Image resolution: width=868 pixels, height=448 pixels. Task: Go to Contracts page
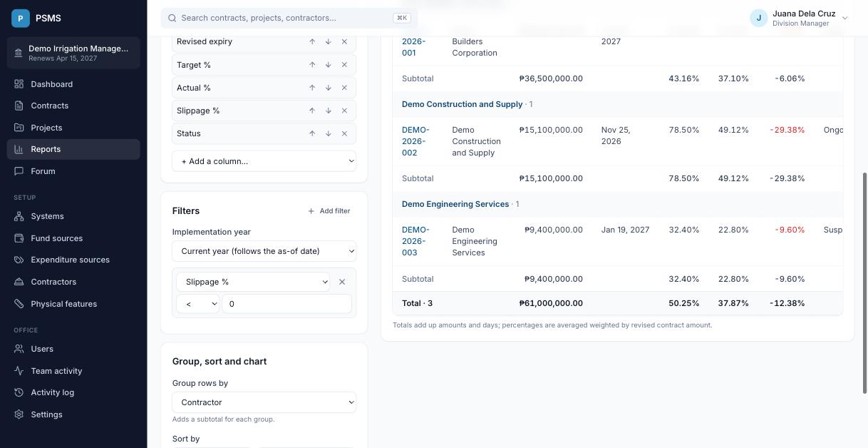pyautogui.click(x=73, y=106)
